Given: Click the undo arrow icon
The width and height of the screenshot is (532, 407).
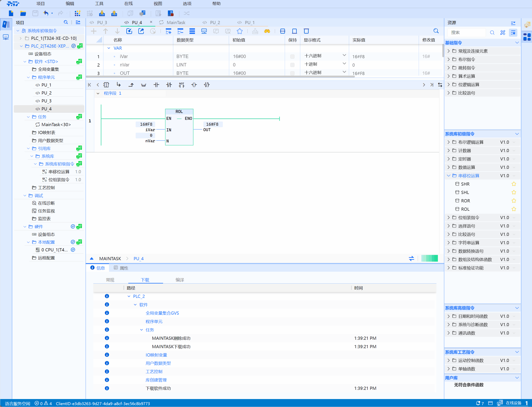Looking at the screenshot, I should click(46, 13).
